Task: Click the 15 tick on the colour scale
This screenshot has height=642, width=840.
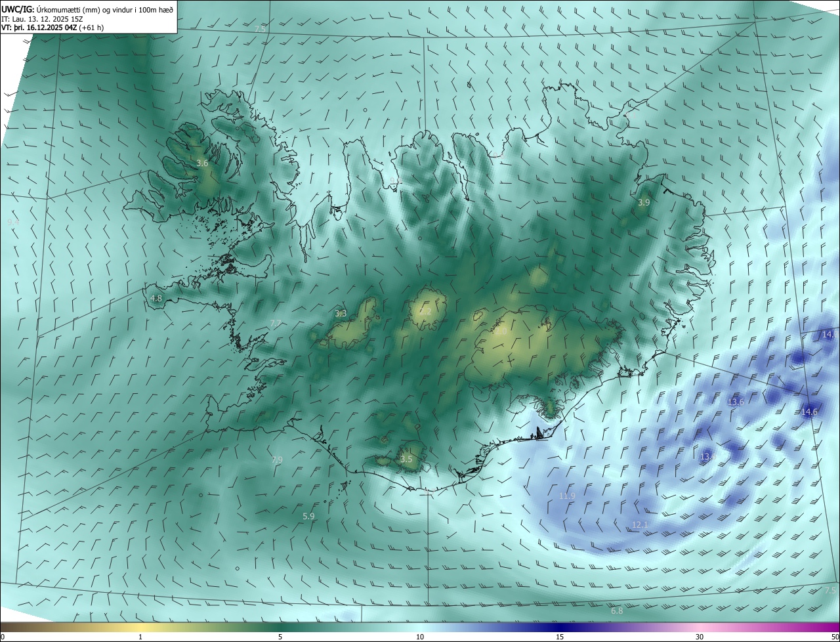Action: click(x=560, y=637)
